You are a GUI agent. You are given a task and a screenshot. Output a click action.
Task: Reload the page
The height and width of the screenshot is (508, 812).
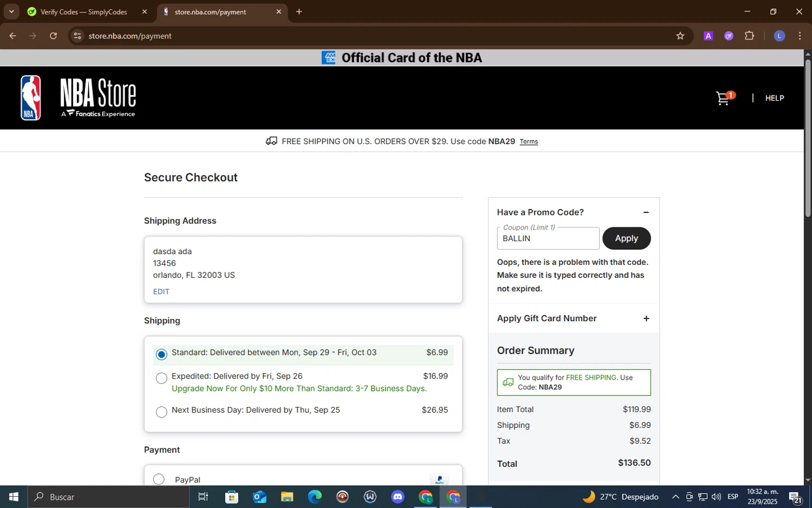click(x=53, y=36)
